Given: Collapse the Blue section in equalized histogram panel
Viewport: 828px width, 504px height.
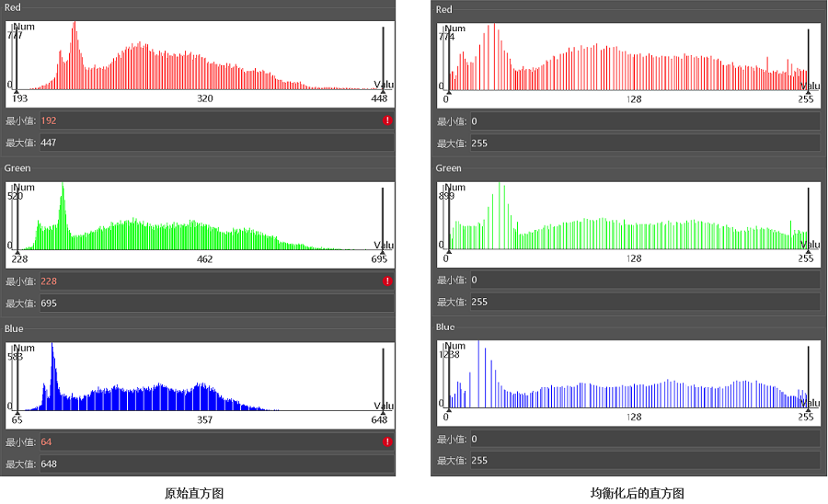Looking at the screenshot, I should click(x=445, y=326).
